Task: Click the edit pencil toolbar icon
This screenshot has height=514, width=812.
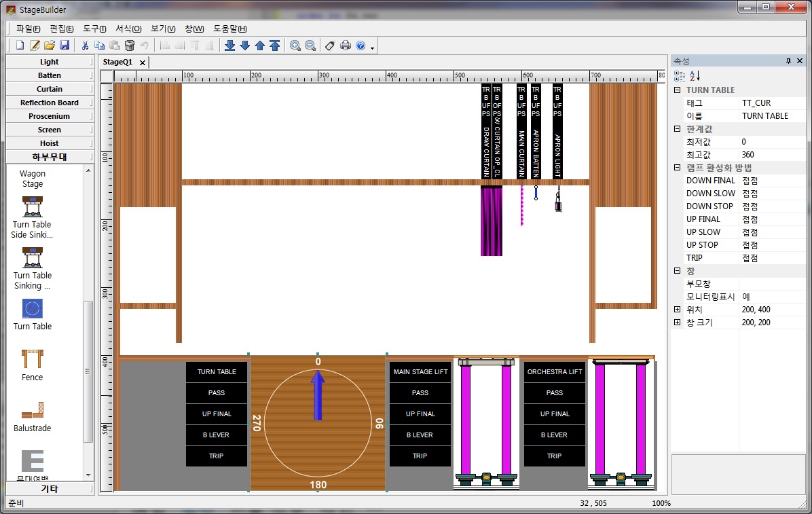Action: (35, 45)
